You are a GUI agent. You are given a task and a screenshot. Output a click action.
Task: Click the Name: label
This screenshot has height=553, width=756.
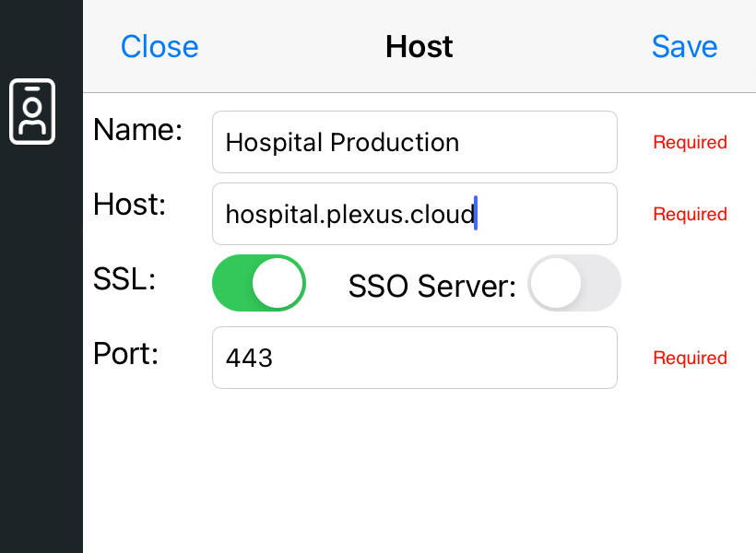[138, 130]
